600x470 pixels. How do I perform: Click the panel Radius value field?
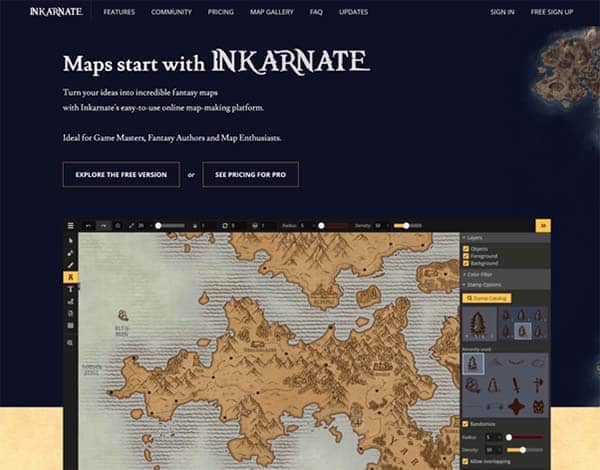(x=490, y=437)
